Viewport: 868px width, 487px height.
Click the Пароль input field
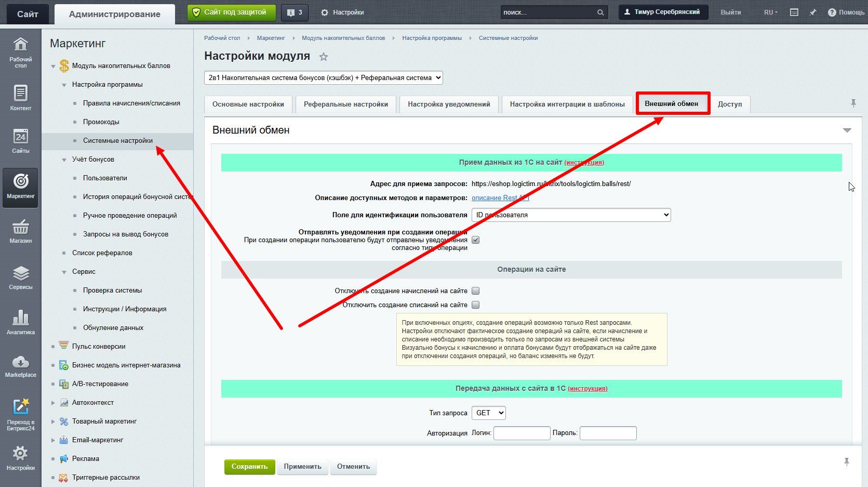click(608, 433)
